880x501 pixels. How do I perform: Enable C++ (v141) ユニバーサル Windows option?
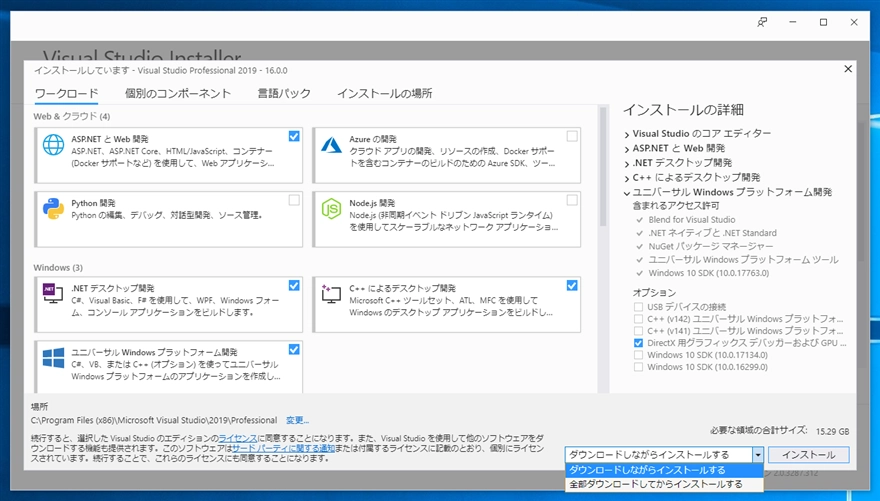coord(638,331)
